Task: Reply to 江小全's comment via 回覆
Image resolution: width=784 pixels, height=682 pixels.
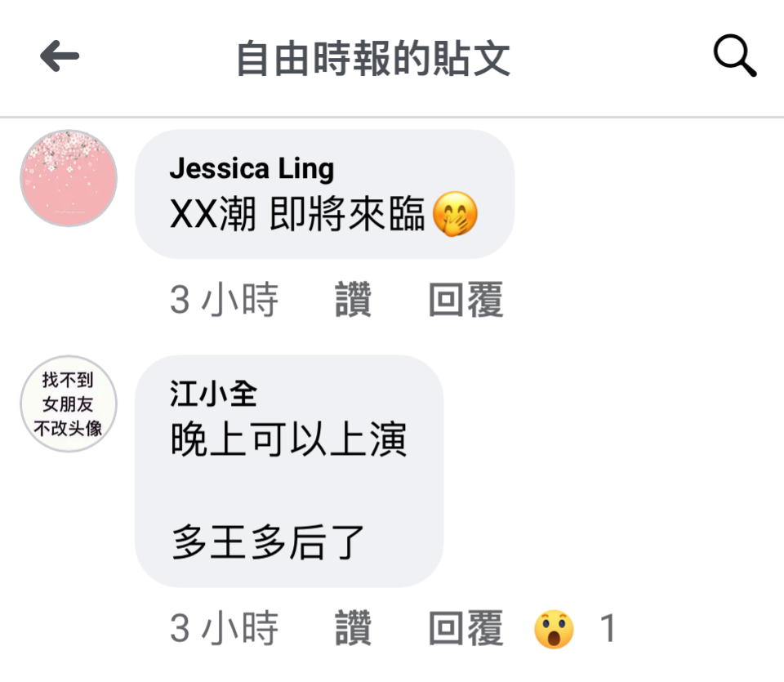Action: point(466,628)
